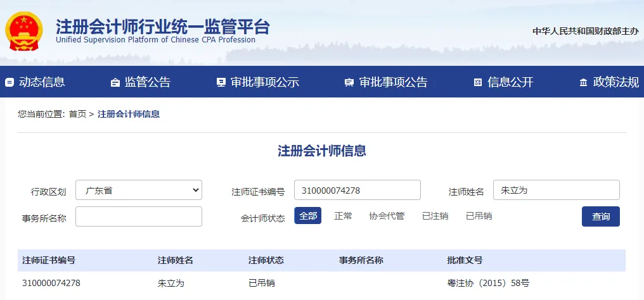Open the 政策法规 menu

click(x=615, y=82)
